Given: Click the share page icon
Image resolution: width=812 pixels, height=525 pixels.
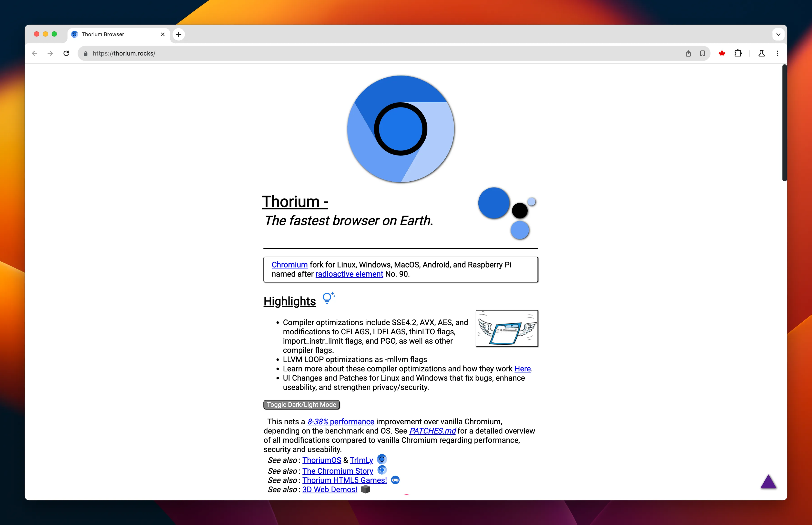Looking at the screenshot, I should (x=688, y=54).
